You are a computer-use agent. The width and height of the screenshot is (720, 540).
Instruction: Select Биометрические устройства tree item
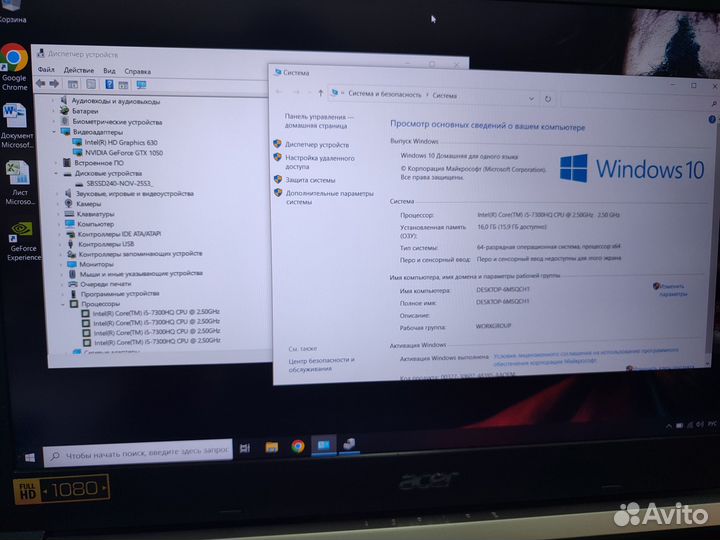click(117, 122)
